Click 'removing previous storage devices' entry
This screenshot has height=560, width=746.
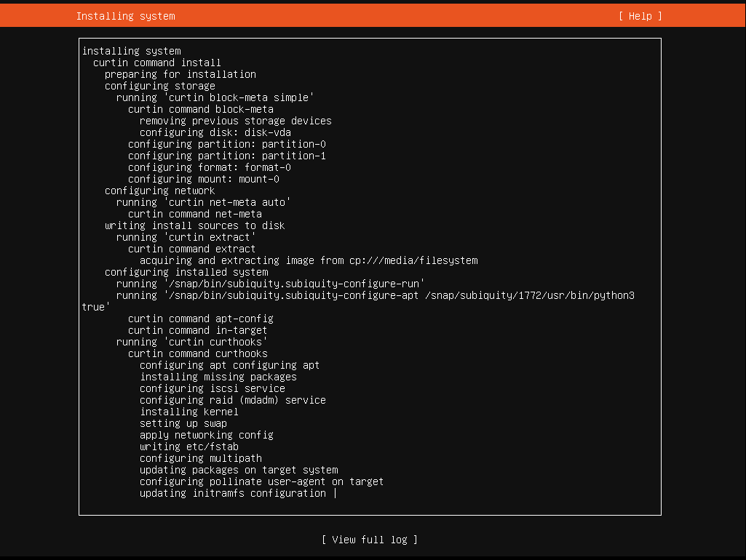point(235,121)
